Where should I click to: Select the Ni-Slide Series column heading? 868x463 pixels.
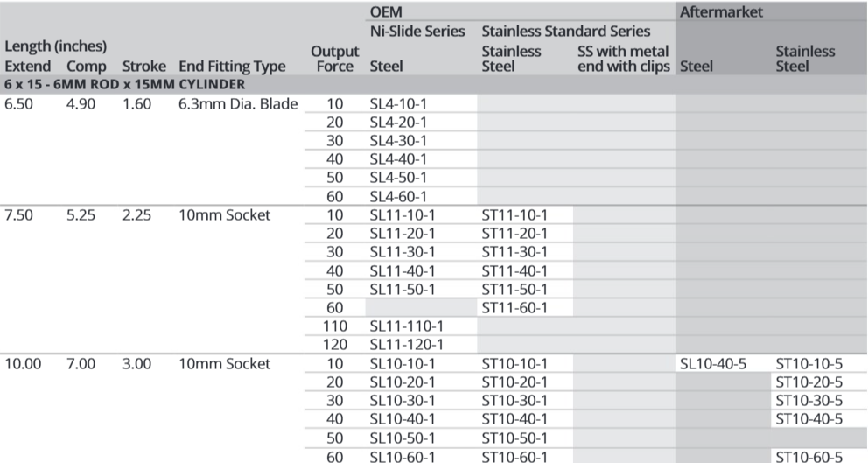pos(417,32)
